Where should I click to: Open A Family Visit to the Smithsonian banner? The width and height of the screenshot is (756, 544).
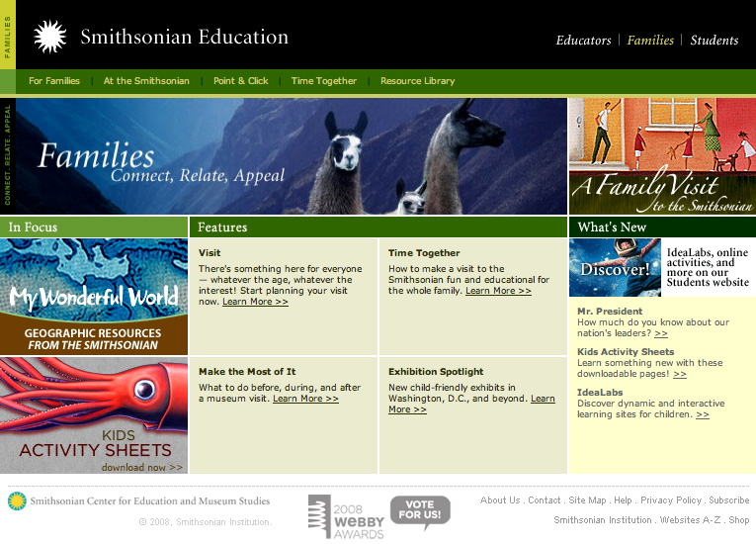point(662,156)
